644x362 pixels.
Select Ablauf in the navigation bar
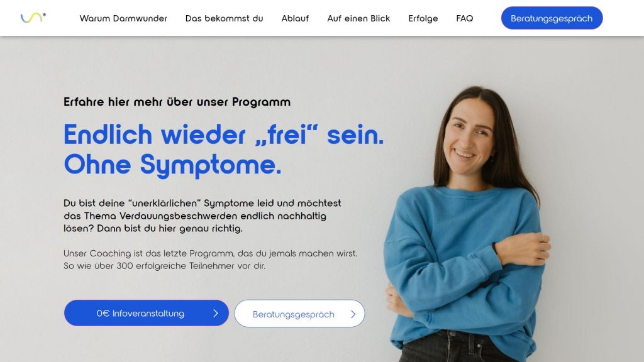coord(295,18)
